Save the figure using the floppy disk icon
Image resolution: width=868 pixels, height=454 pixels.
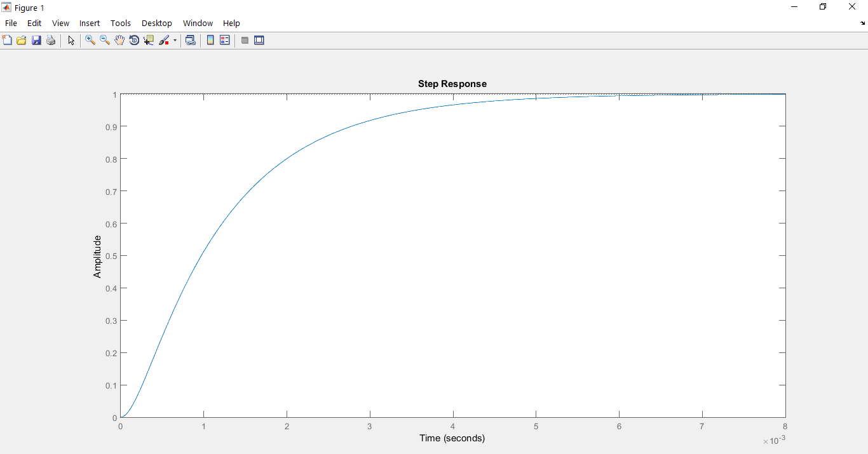coord(36,40)
